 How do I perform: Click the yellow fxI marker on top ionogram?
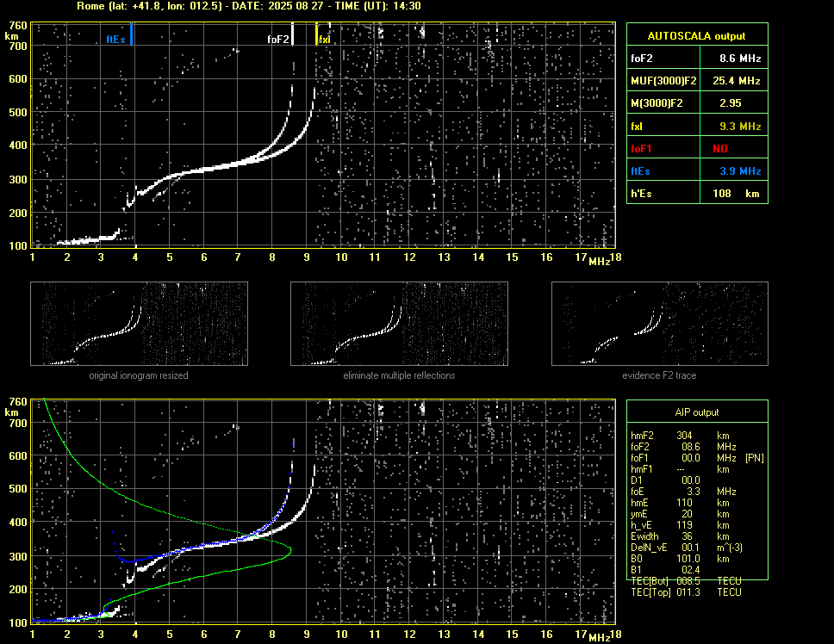coord(316,34)
